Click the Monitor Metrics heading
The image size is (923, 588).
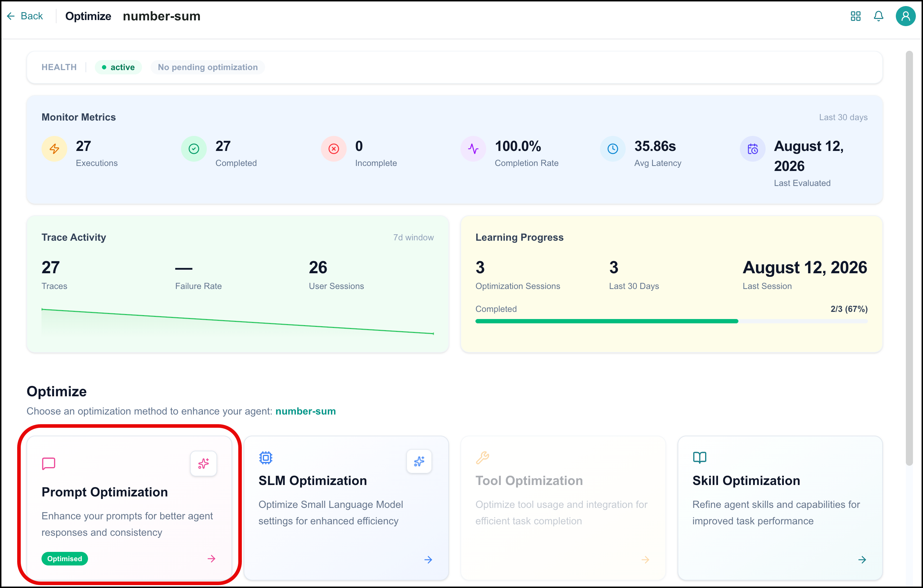click(x=79, y=117)
